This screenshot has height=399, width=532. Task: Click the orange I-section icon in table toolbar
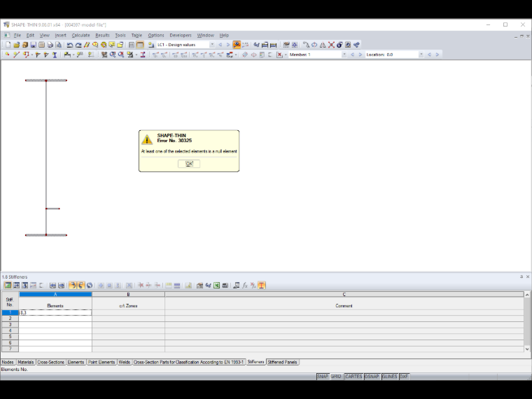pyautogui.click(x=262, y=286)
